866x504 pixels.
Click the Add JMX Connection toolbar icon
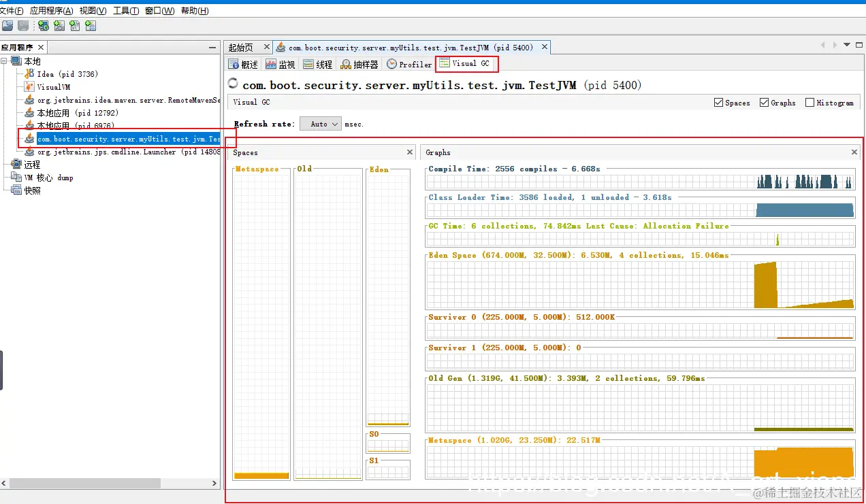pos(59,26)
